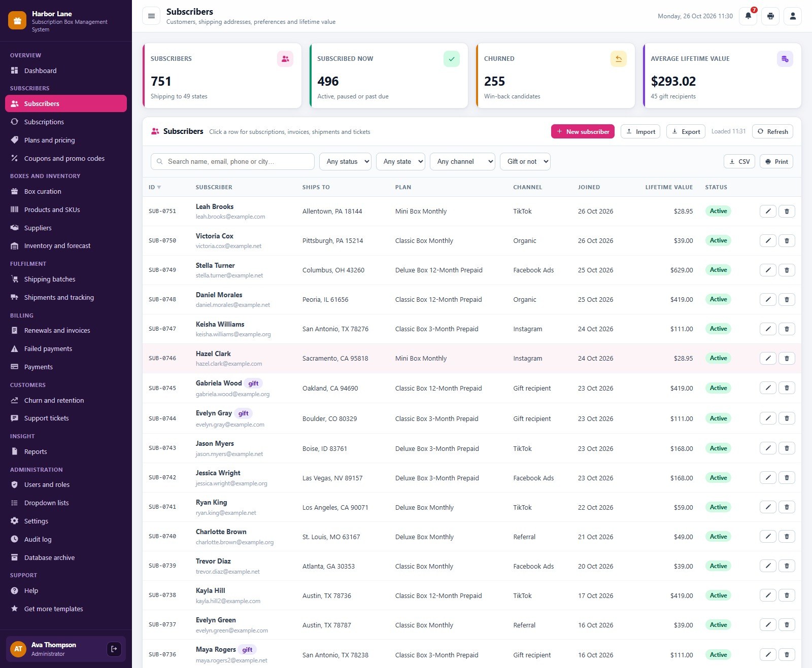The height and width of the screenshot is (668, 812).
Task: Click the Refresh button
Action: coord(772,131)
